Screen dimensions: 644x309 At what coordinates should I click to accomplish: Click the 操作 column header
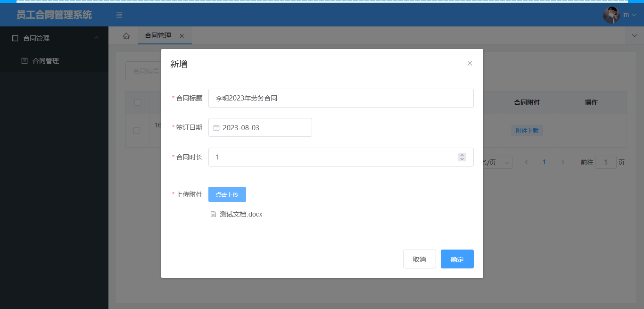[591, 102]
